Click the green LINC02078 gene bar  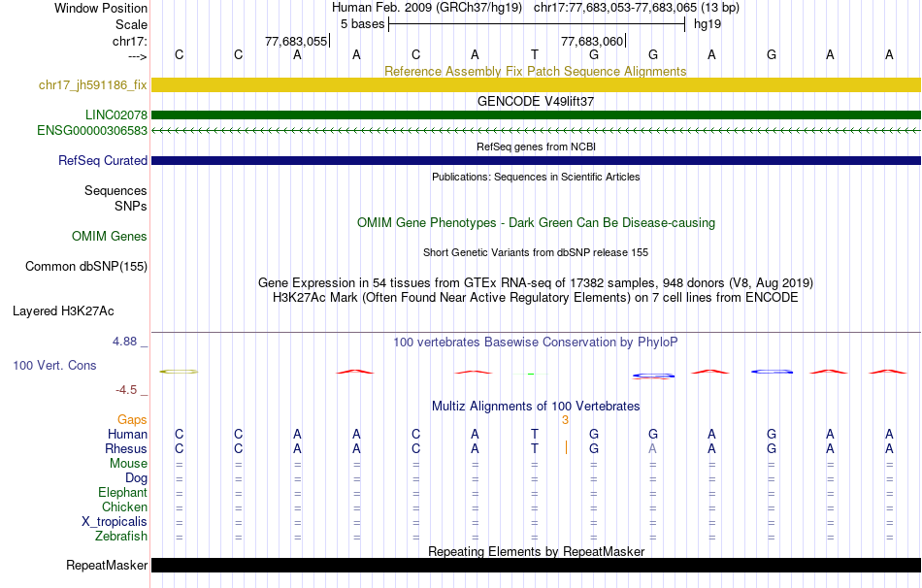click(x=536, y=114)
